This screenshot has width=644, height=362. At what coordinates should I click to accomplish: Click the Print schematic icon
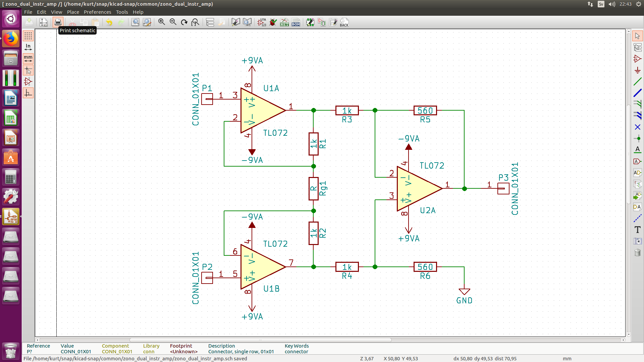[58, 22]
